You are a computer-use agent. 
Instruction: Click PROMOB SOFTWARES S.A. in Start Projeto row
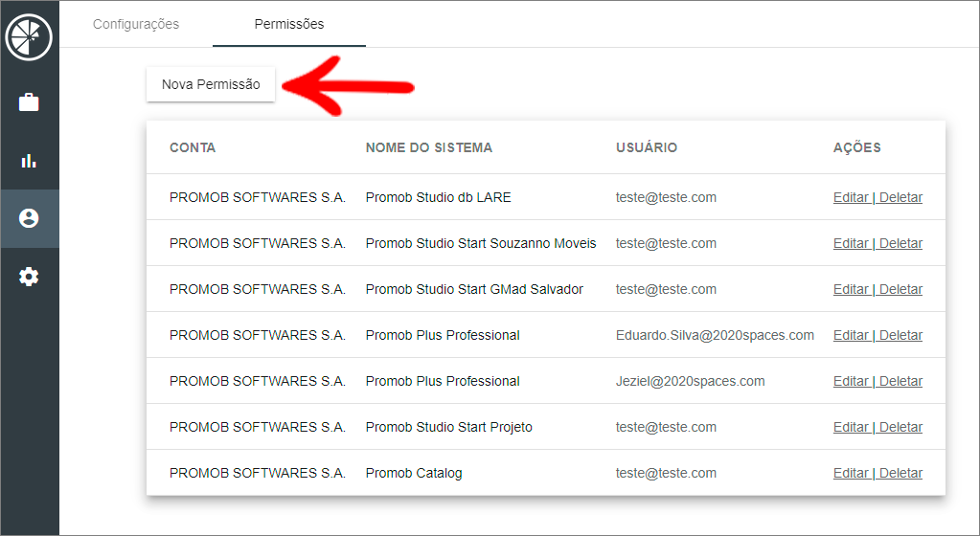[258, 427]
